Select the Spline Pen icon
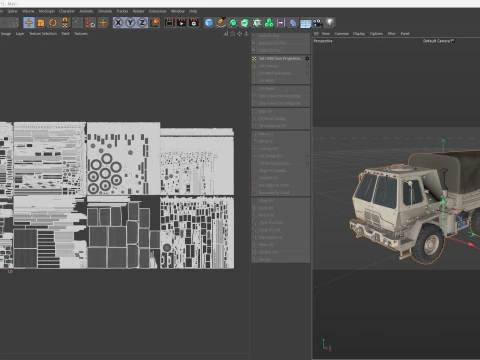 pyautogui.click(x=221, y=23)
